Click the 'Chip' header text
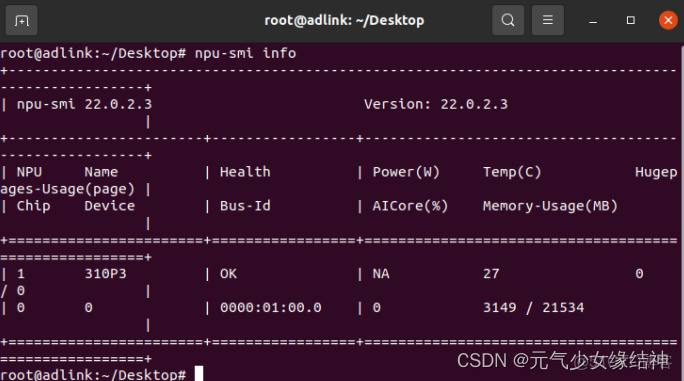 pos(33,206)
